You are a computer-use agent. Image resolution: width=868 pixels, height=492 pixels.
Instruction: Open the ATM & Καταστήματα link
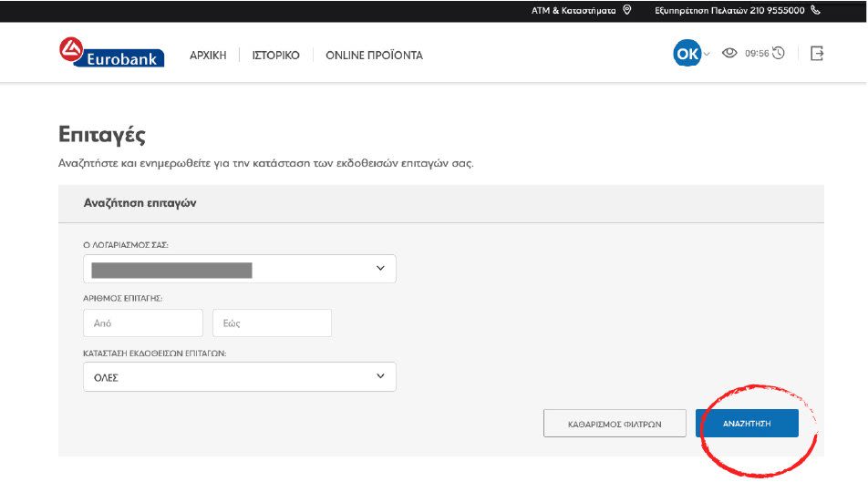click(x=573, y=11)
